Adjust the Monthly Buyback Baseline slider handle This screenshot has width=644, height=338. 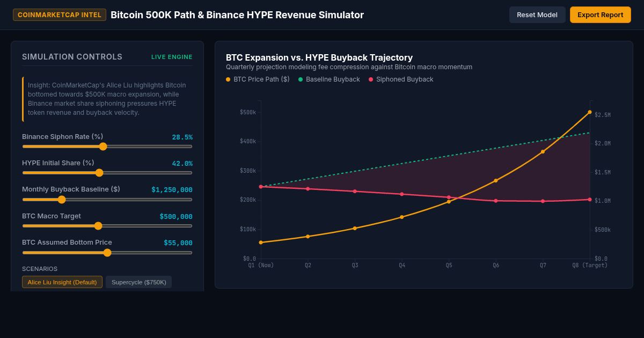tap(62, 200)
